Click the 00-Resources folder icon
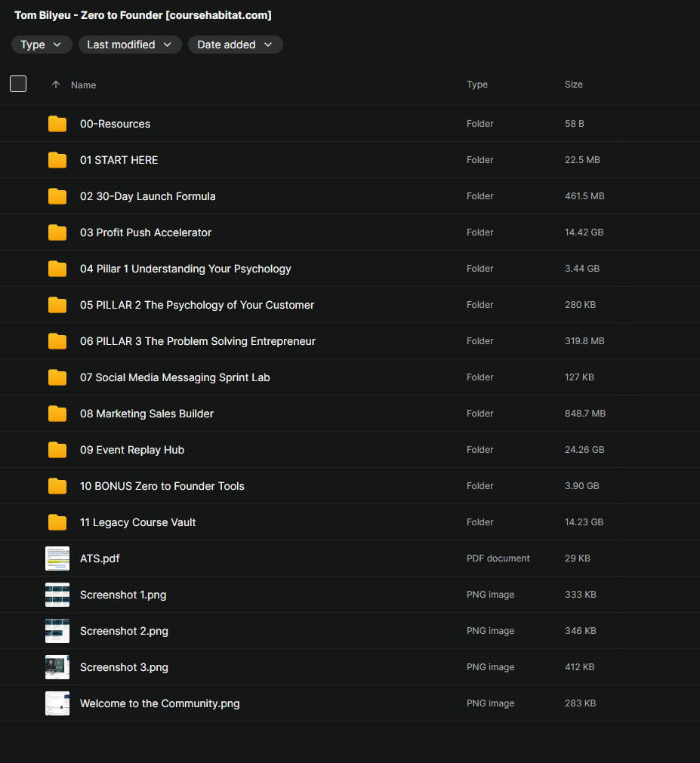The width and height of the screenshot is (700, 763). (x=57, y=124)
